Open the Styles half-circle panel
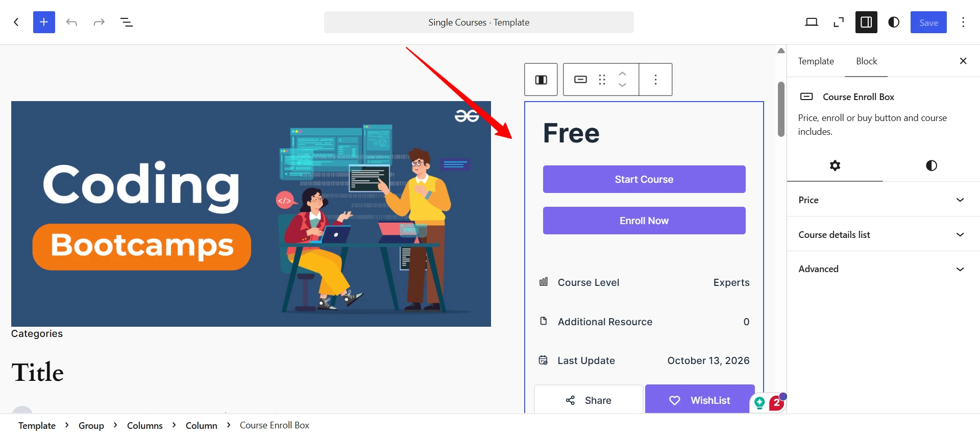Image resolution: width=980 pixels, height=436 pixels. [894, 22]
